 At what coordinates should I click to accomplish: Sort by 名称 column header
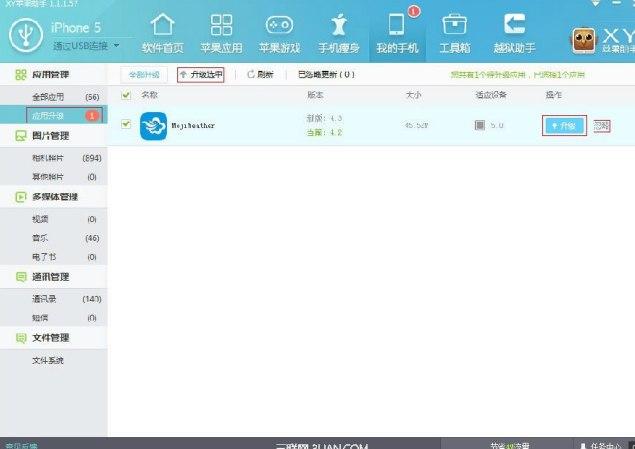point(149,95)
